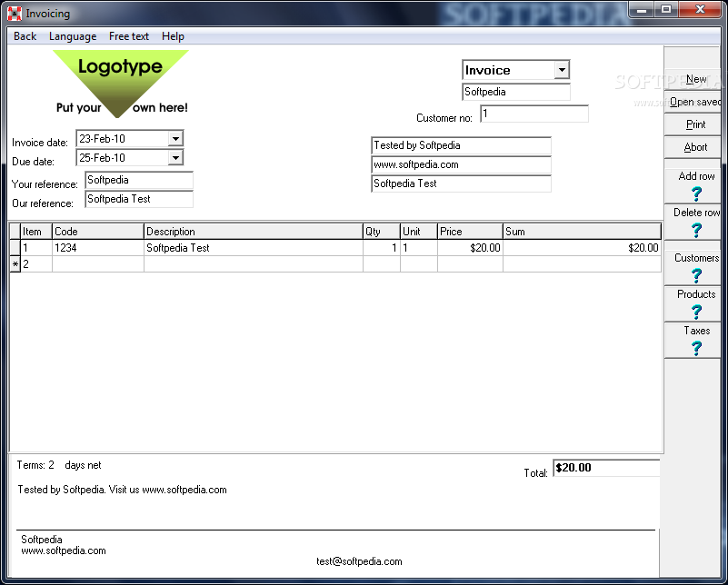Click the Your reference input field
Viewport: 728px width, 585px height.
pos(139,180)
